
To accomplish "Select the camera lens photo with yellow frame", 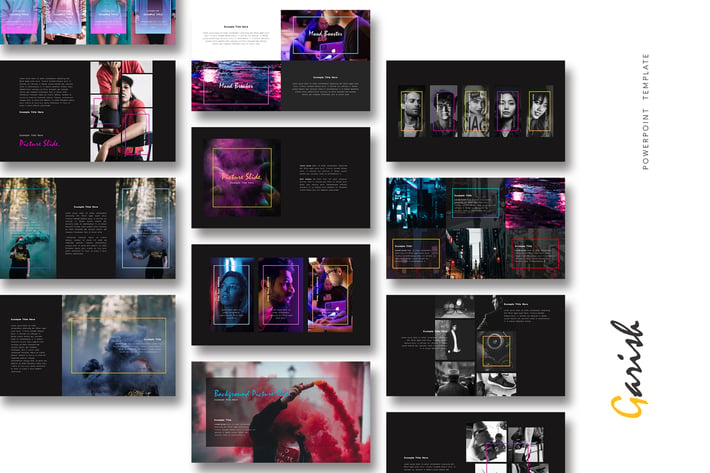I will 496,351.
